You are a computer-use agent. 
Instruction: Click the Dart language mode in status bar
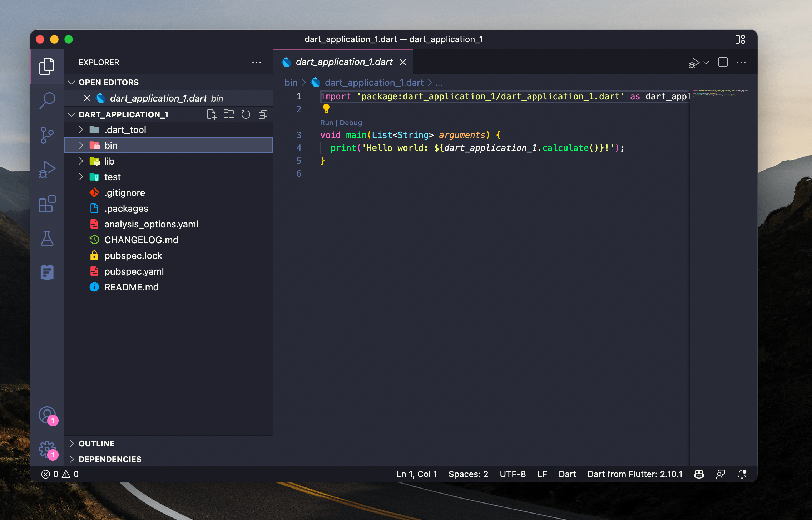(x=567, y=474)
